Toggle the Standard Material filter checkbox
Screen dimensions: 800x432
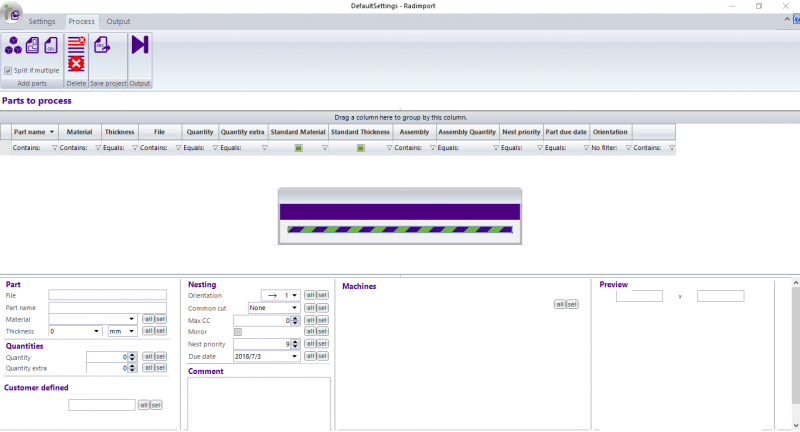pyautogui.click(x=298, y=148)
